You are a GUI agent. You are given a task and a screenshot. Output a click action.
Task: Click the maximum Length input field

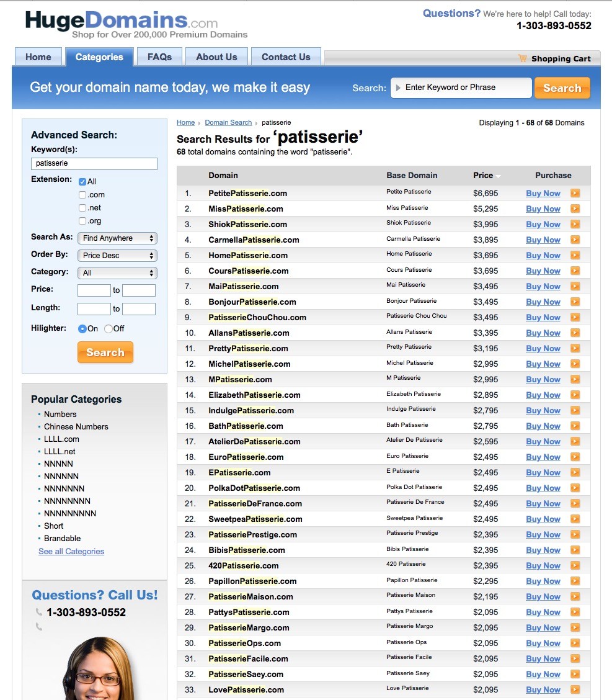pos(139,309)
